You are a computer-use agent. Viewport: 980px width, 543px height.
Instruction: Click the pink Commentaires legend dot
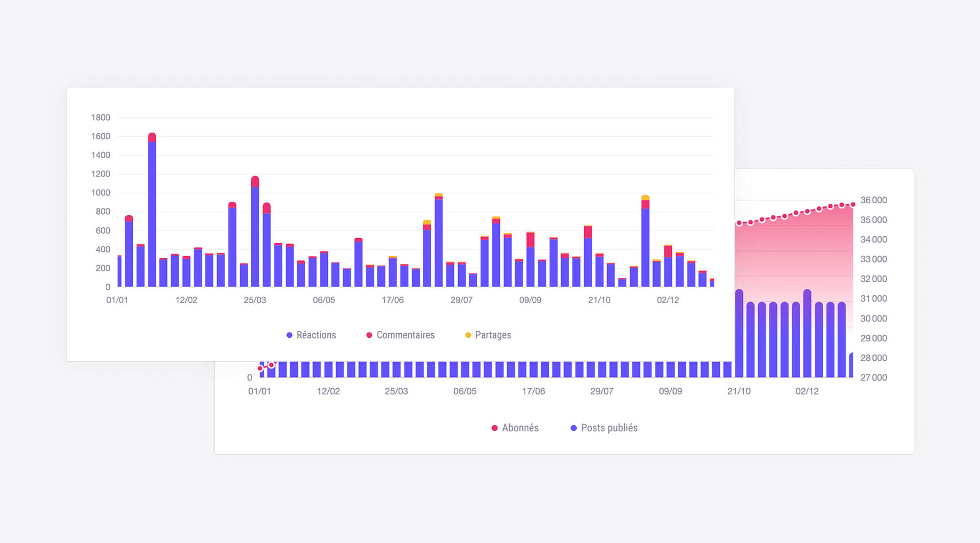[x=368, y=335]
